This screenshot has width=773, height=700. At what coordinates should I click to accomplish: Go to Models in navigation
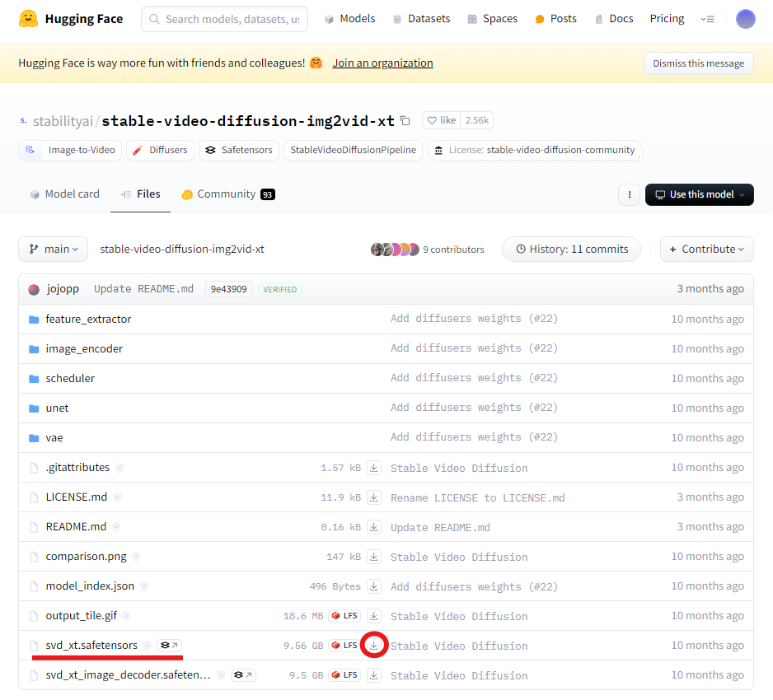pos(349,19)
